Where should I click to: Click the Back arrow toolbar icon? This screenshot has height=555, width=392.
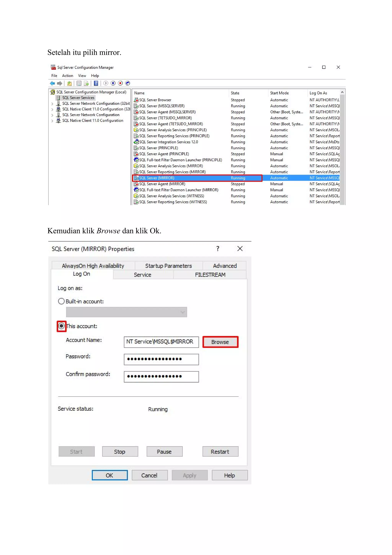click(x=52, y=83)
